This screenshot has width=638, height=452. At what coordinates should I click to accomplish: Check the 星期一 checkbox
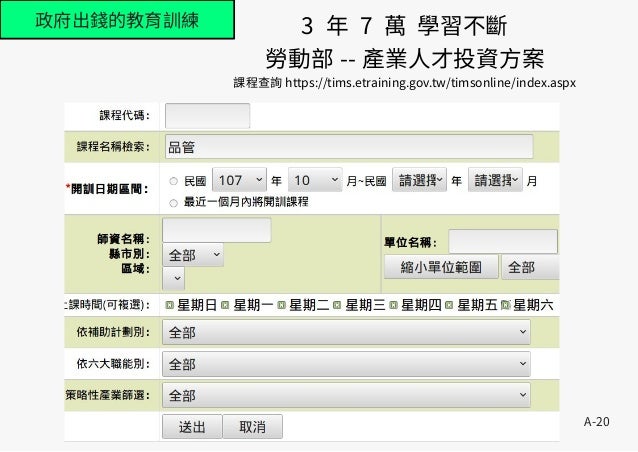coord(225,305)
